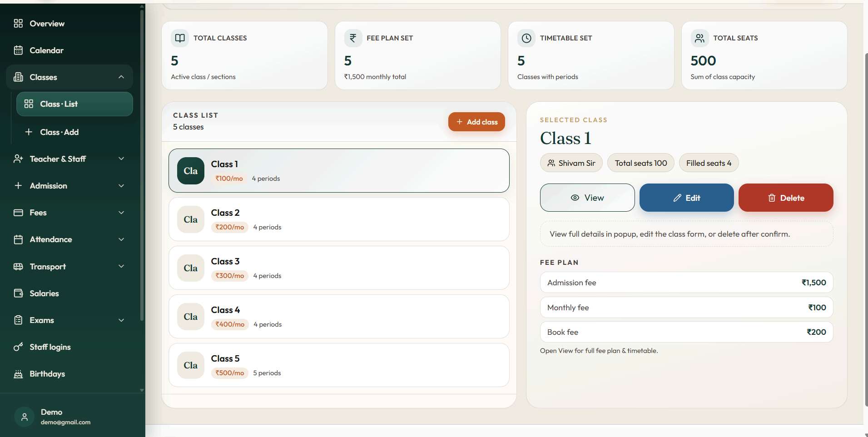This screenshot has height=437, width=868.
Task: Click the rupee icon on Fee Plan Set card
Action: click(x=353, y=38)
